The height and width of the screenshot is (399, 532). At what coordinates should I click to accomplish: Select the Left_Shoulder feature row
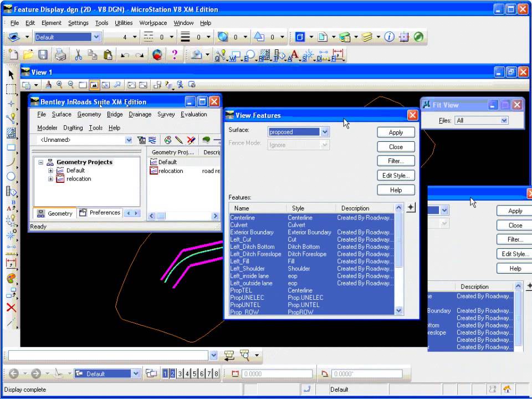(x=311, y=268)
